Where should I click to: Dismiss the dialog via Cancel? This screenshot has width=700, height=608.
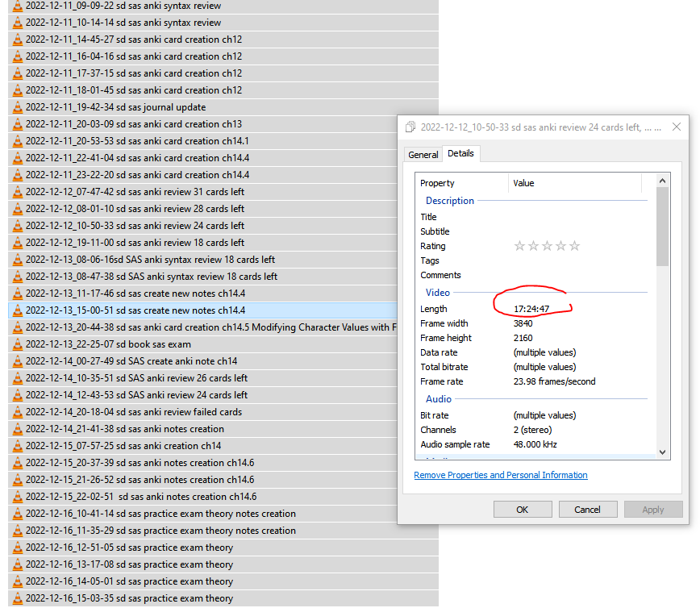coord(588,509)
